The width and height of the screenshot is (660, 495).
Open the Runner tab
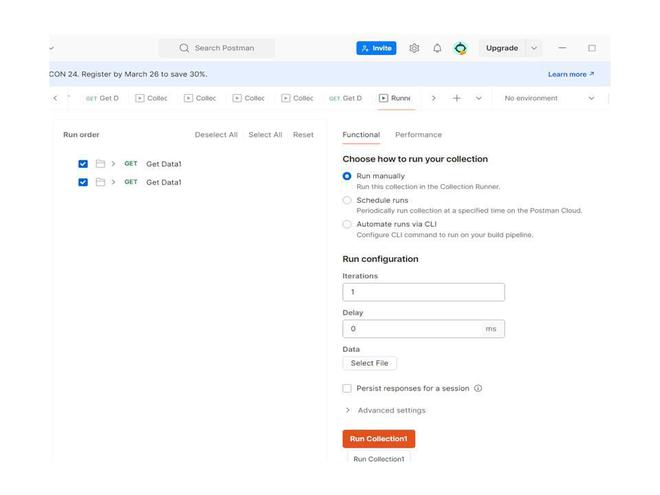pyautogui.click(x=396, y=98)
